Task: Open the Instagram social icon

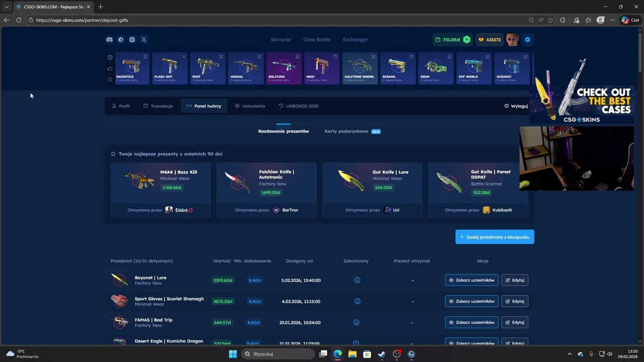Action: 132,40
